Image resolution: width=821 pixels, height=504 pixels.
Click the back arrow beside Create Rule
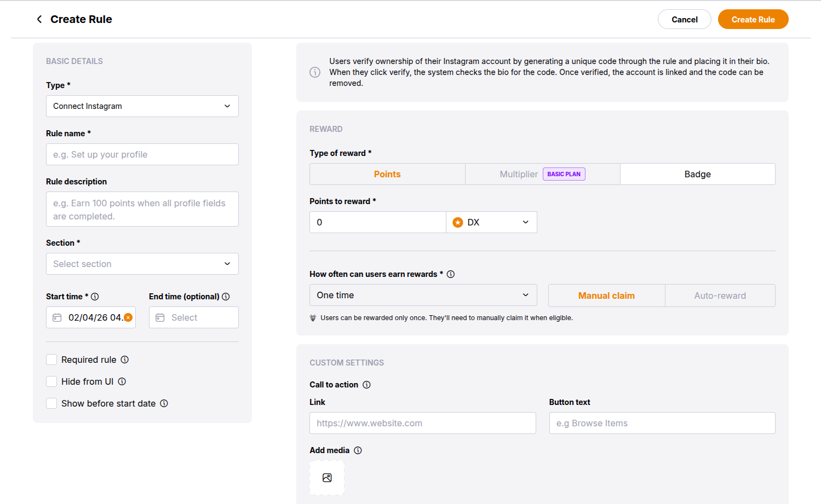click(39, 19)
